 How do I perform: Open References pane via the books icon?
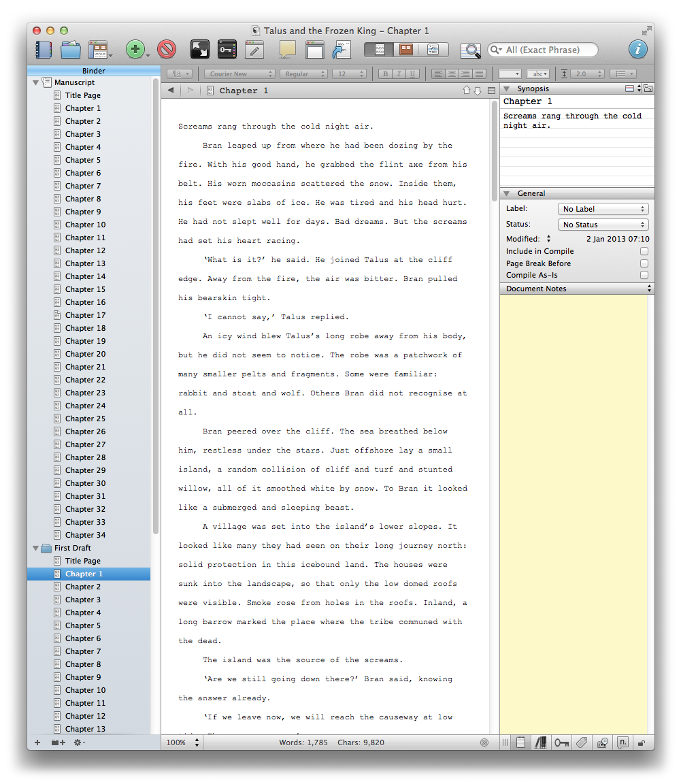542,742
